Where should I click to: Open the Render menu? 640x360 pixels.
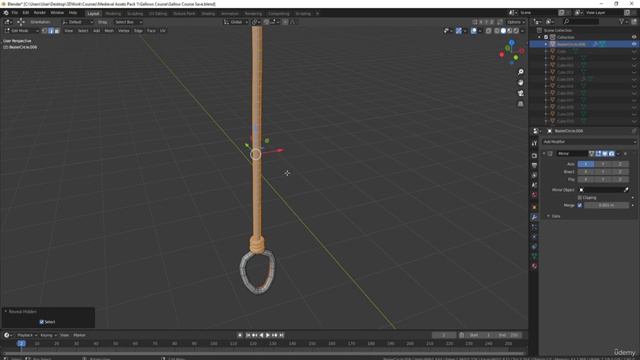tap(40, 13)
